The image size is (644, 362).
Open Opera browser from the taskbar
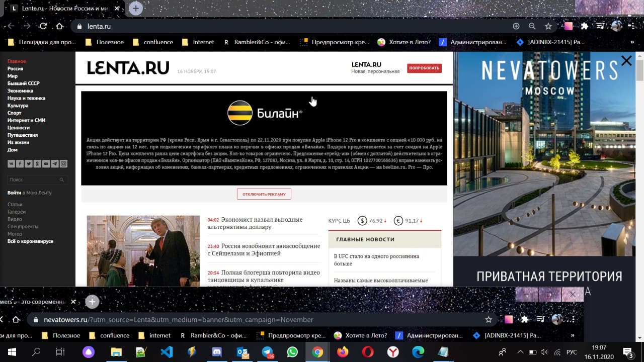(368, 352)
